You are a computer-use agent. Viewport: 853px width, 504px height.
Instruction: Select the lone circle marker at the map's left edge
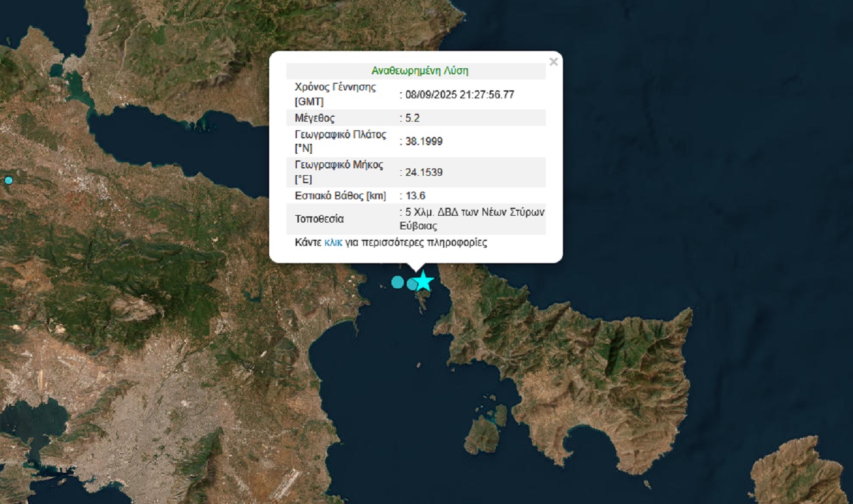tap(8, 180)
